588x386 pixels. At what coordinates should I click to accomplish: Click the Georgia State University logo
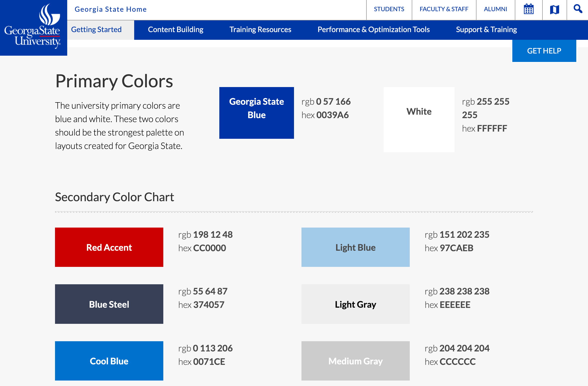33,27
